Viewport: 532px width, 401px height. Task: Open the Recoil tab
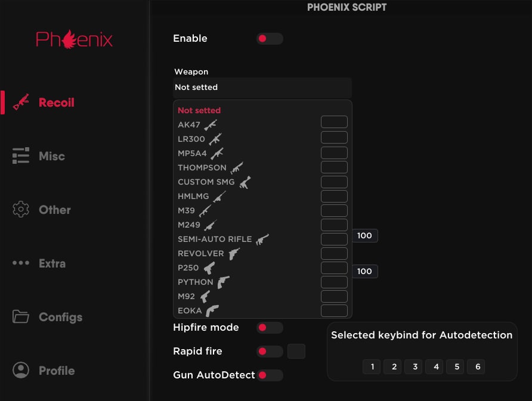pyautogui.click(x=56, y=102)
